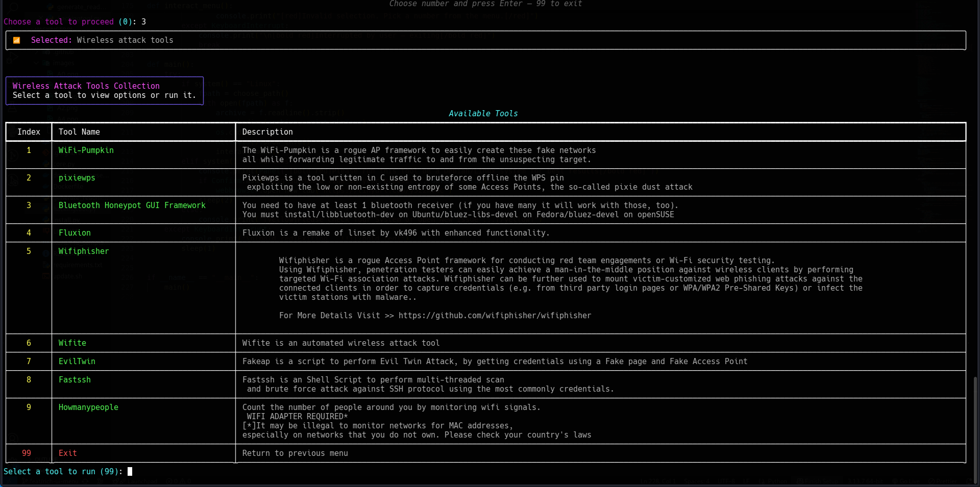Click index 7 in the tools table
Viewport: 980px width, 487px height.
tap(29, 362)
